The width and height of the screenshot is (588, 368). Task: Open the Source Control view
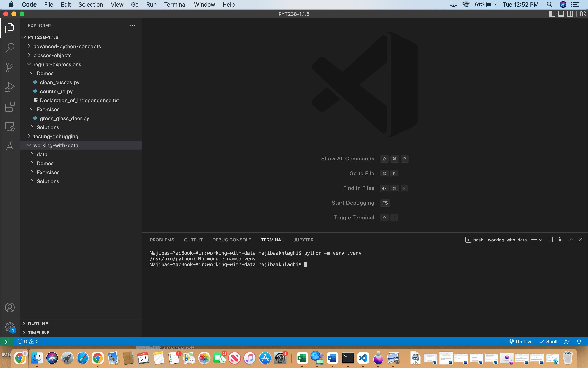click(10, 67)
